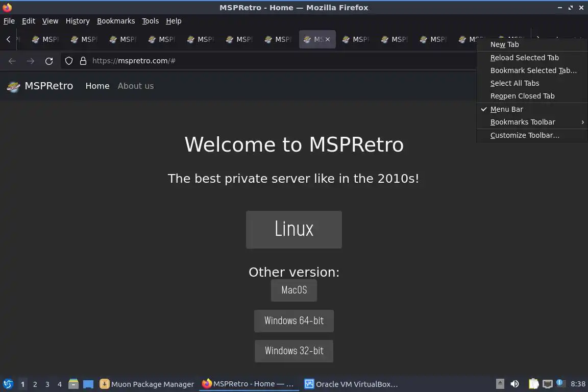
Task: Switch to Oracle VM VirtualBox window
Action: (351, 384)
